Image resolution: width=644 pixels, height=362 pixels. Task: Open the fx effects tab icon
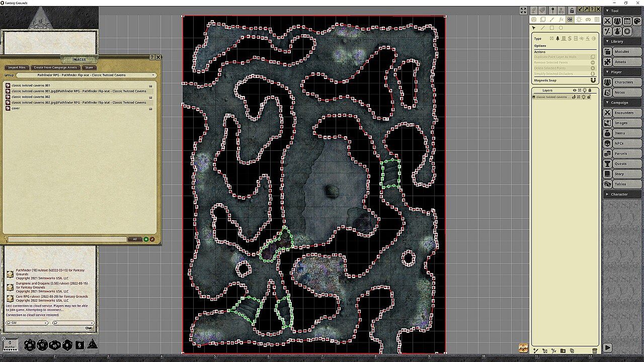pyautogui.click(x=561, y=20)
